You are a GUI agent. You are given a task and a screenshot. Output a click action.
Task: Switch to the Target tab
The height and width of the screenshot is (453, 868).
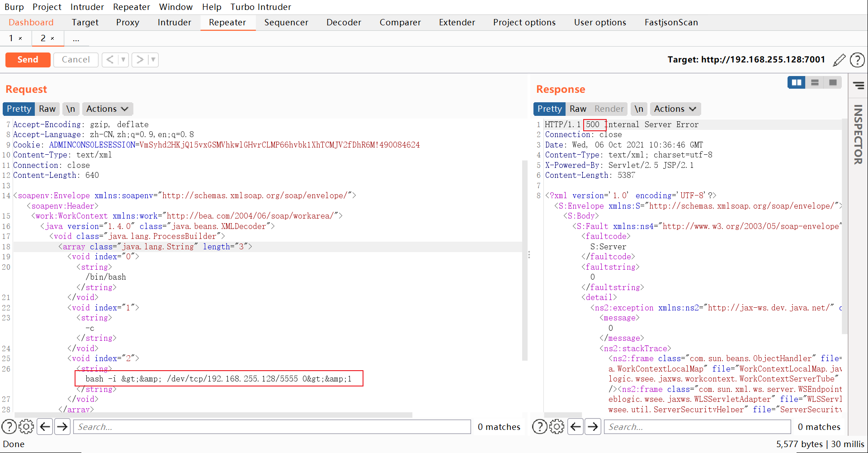pyautogui.click(x=85, y=23)
